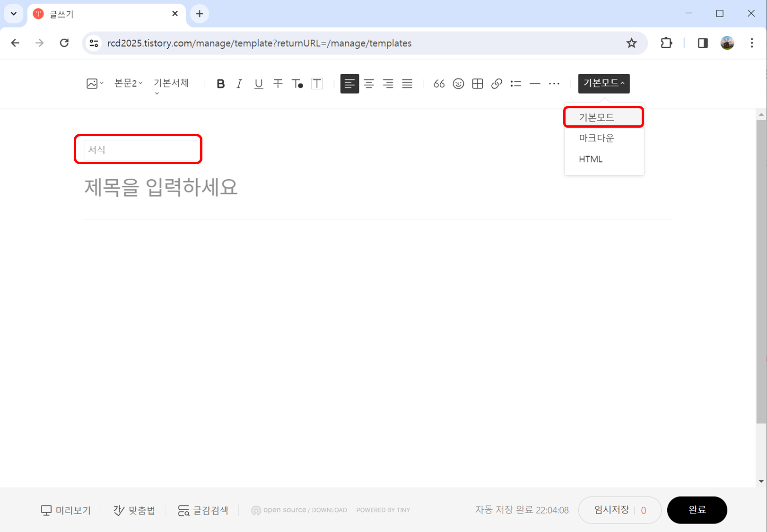Open the tab search dropdown
The height and width of the screenshot is (532, 767).
coord(13,14)
